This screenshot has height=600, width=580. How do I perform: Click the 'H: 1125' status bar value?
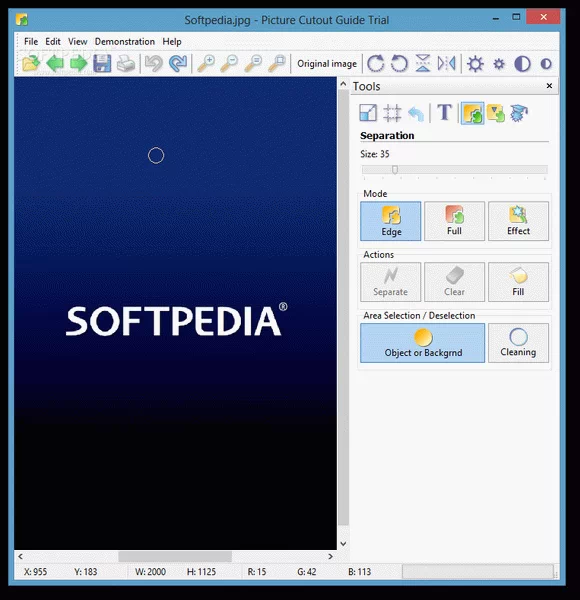[x=201, y=572]
